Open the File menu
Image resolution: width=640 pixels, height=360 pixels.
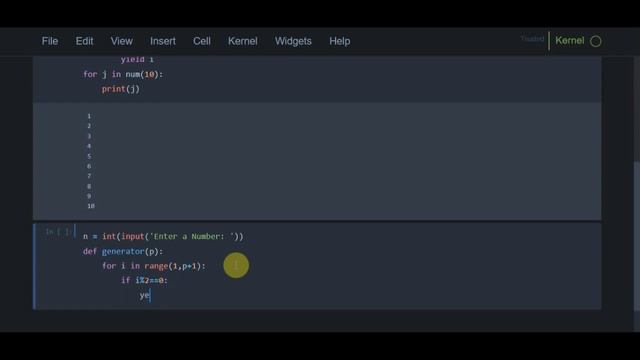pyautogui.click(x=50, y=41)
